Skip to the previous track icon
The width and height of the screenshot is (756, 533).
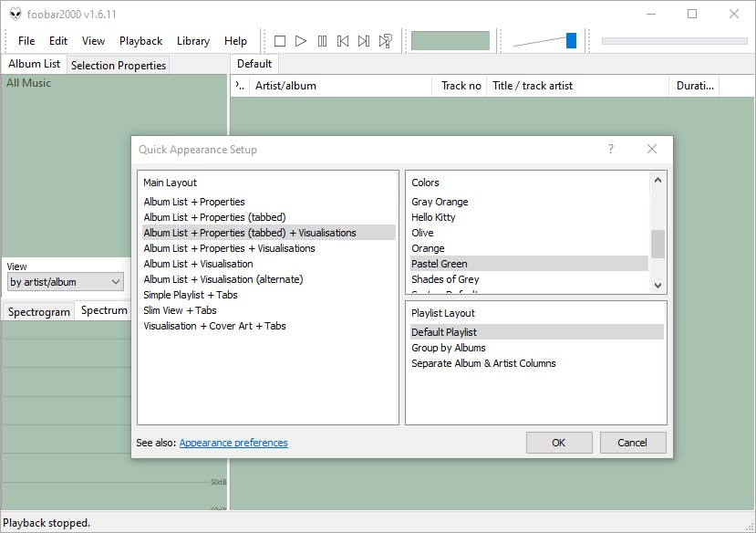point(343,41)
